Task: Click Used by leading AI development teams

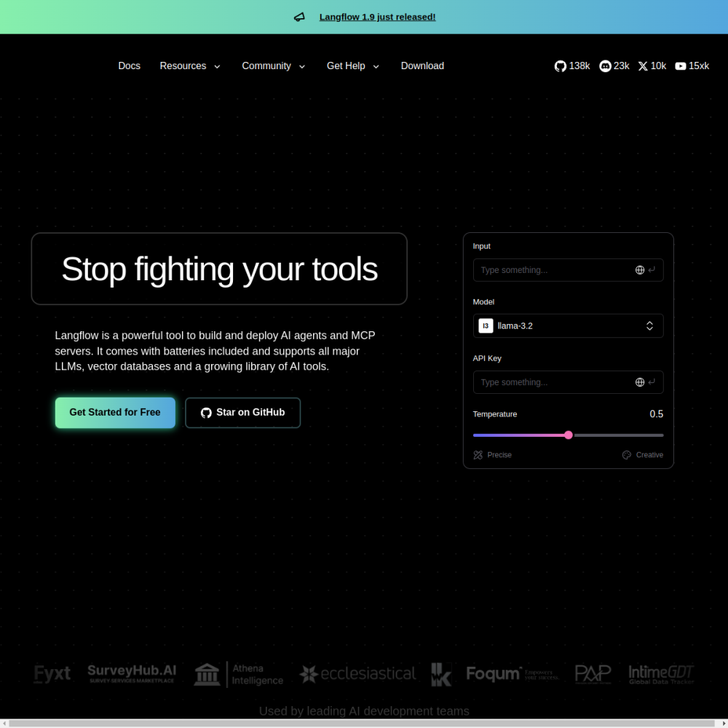Action: (364, 711)
